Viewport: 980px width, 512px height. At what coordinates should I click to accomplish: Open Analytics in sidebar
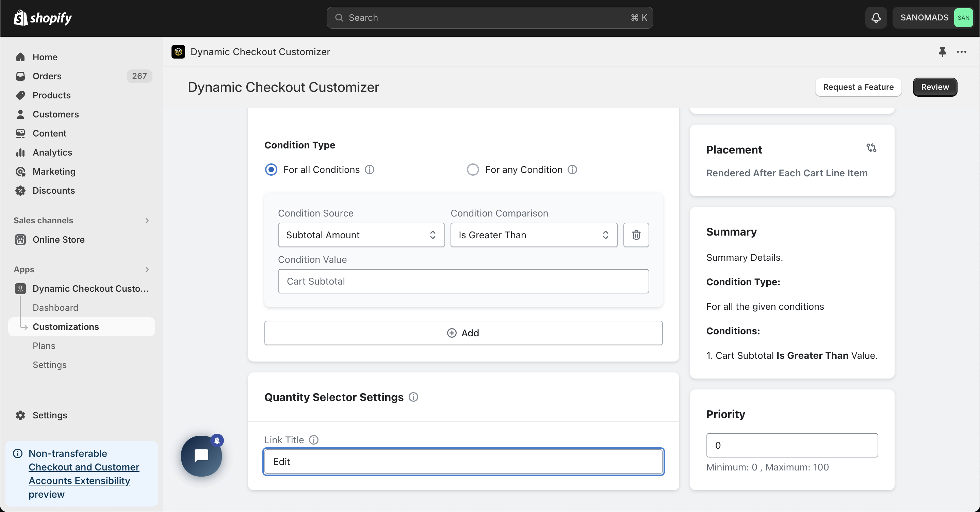pyautogui.click(x=81, y=152)
